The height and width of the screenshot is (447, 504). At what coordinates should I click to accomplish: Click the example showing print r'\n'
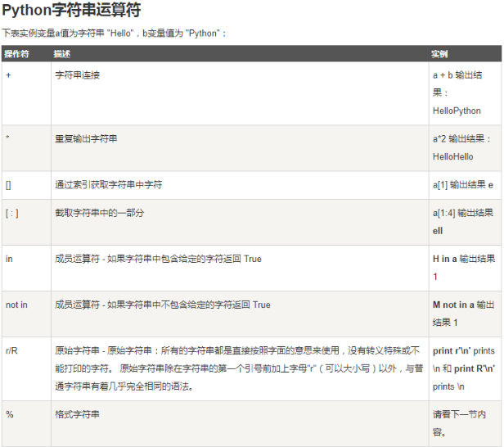pos(464,368)
